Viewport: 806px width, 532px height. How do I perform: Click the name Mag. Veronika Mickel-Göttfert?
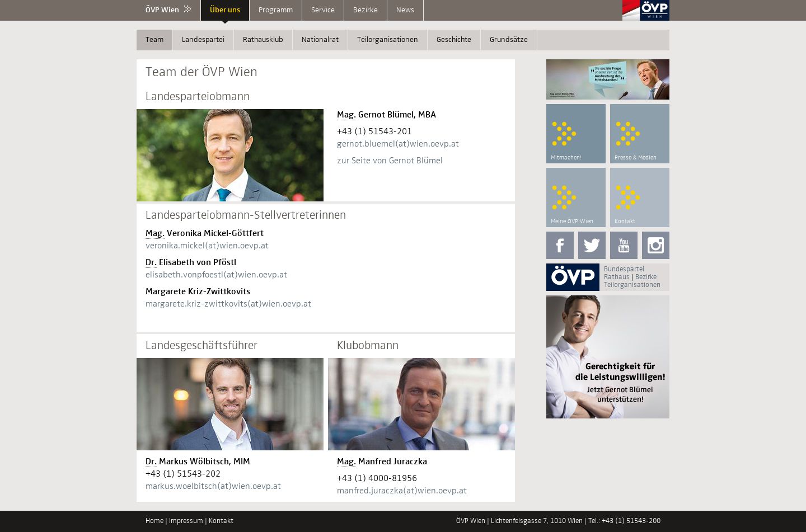(204, 233)
